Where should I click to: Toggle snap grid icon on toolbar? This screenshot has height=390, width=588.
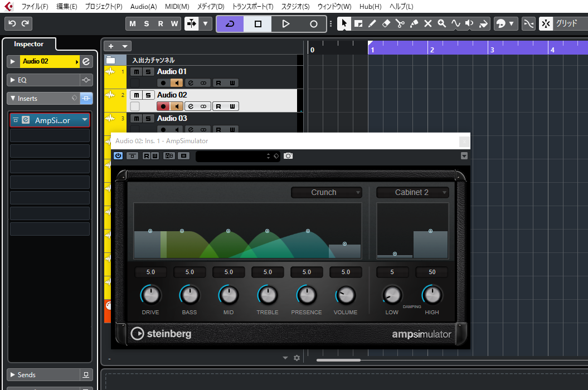(x=546, y=23)
